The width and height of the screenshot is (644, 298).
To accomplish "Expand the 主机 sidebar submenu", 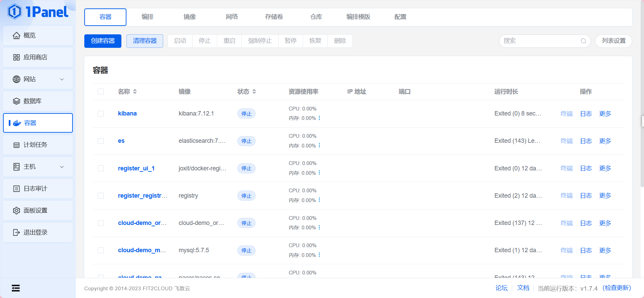I will [62, 167].
